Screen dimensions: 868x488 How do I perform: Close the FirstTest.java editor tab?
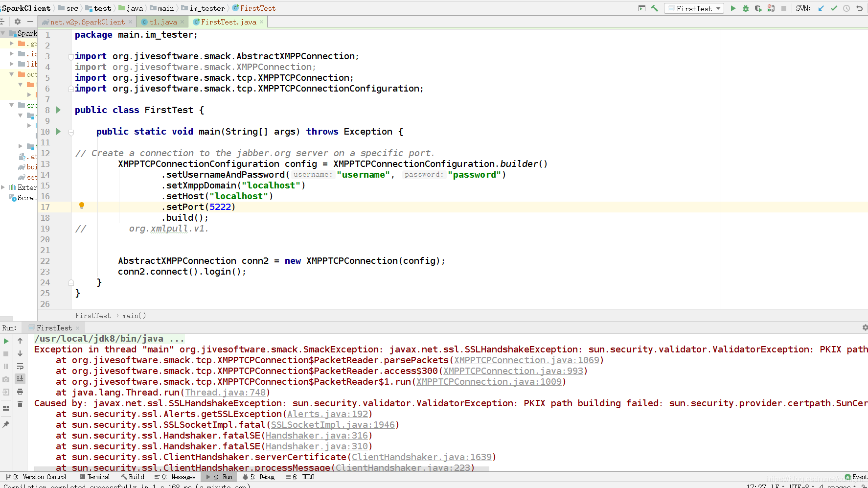pos(262,22)
